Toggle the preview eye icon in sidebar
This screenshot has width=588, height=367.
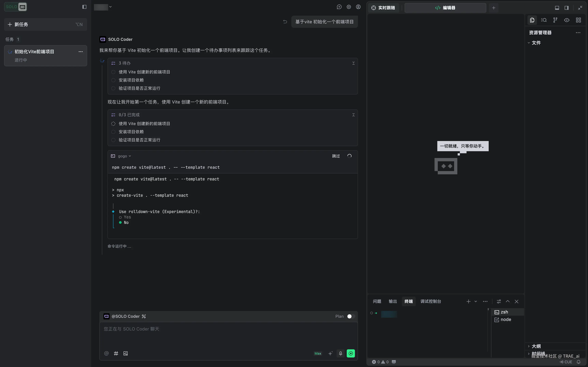(567, 20)
